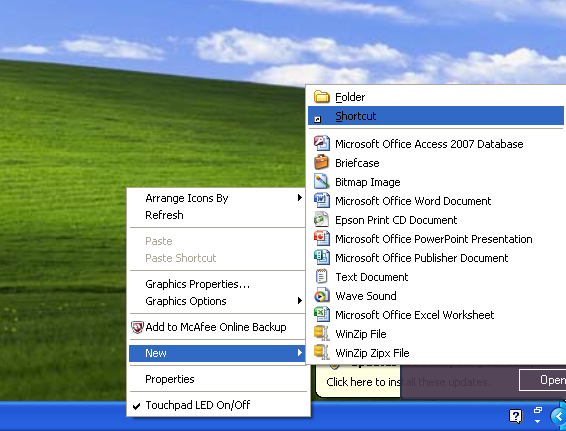Expand the New submenu arrow
566x431 pixels.
pyautogui.click(x=300, y=352)
